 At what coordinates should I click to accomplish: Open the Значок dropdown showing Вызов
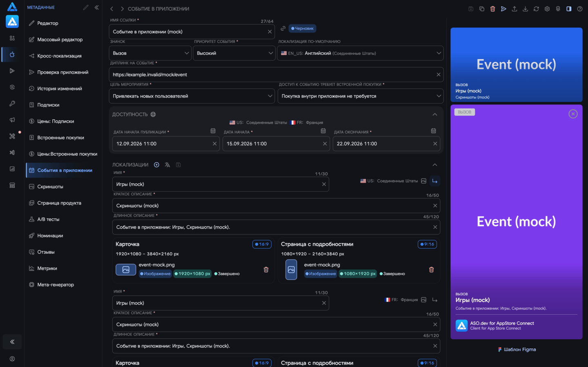click(150, 53)
